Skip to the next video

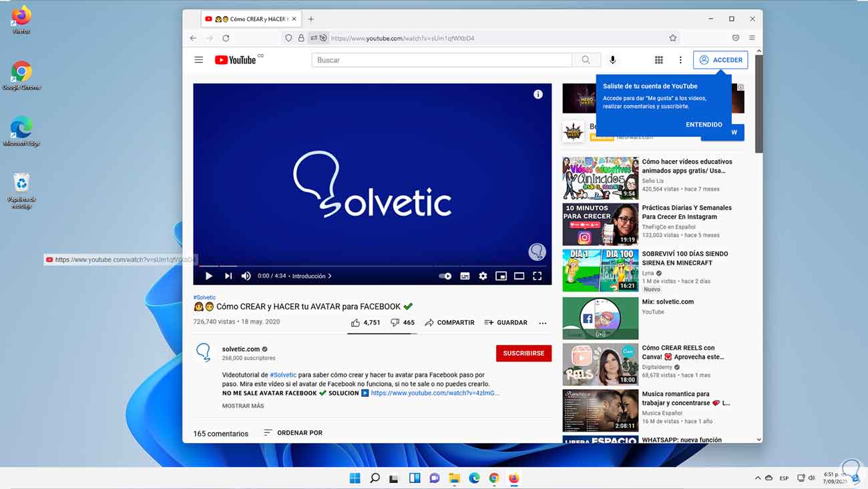pos(228,276)
